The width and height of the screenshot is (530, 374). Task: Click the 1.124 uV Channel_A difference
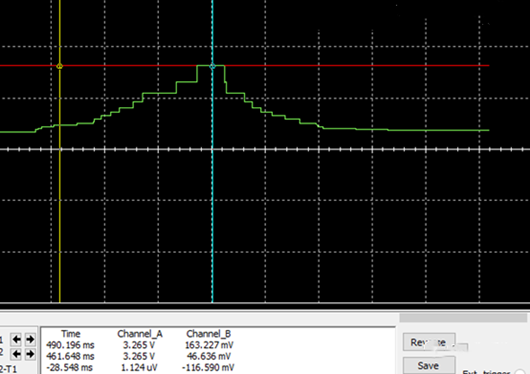[x=139, y=368]
